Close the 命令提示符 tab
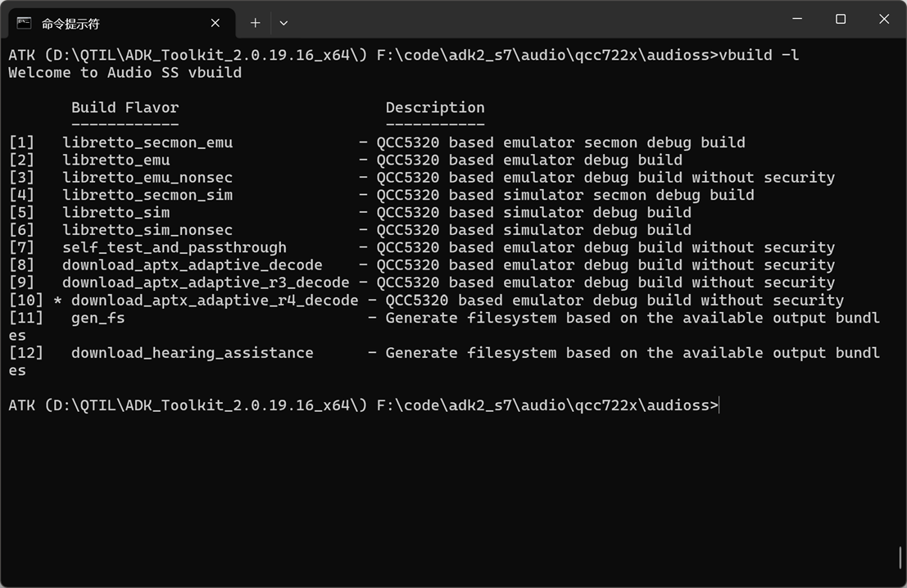 (215, 23)
